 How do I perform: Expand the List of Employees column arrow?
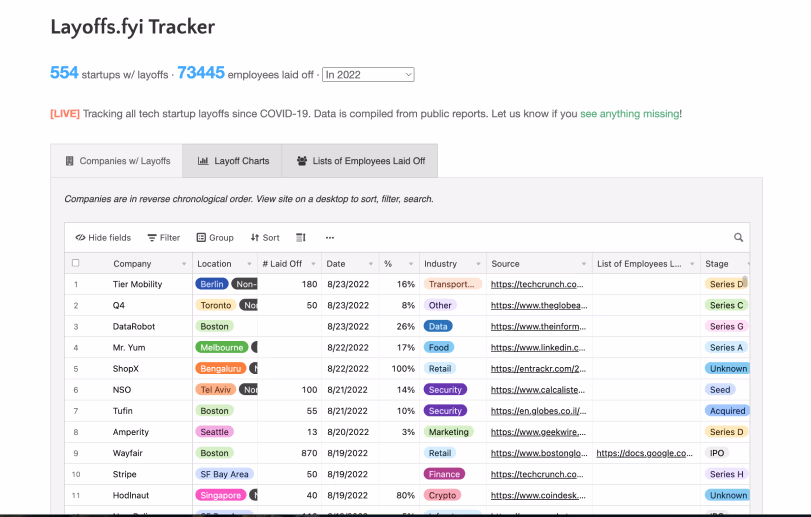(x=692, y=264)
